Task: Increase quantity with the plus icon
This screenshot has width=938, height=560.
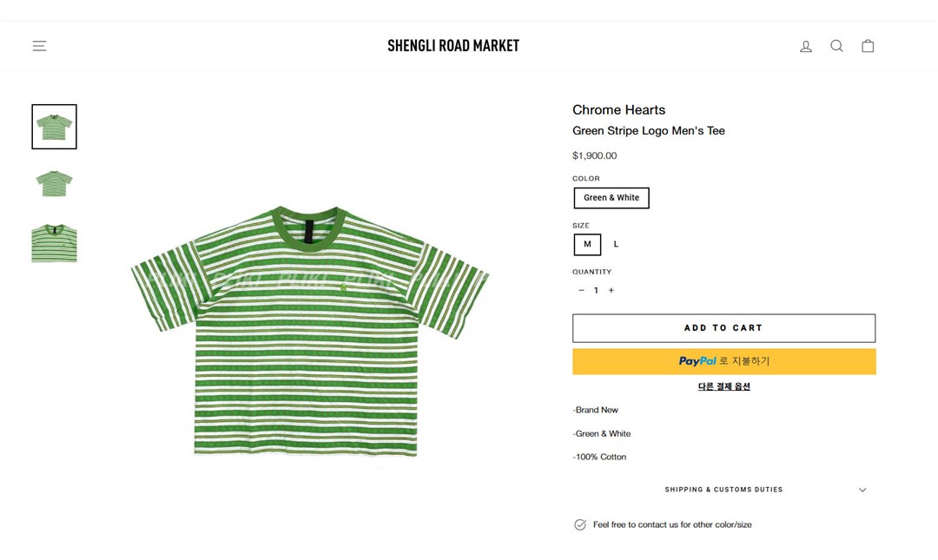Action: [x=611, y=290]
